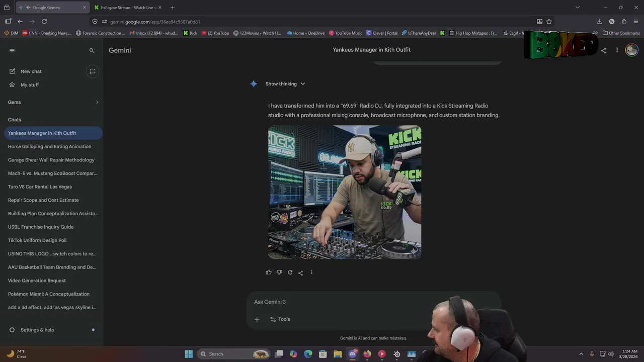
Task: Open Mach-E vs. Mustang EcoBoost chat
Action: point(53,173)
